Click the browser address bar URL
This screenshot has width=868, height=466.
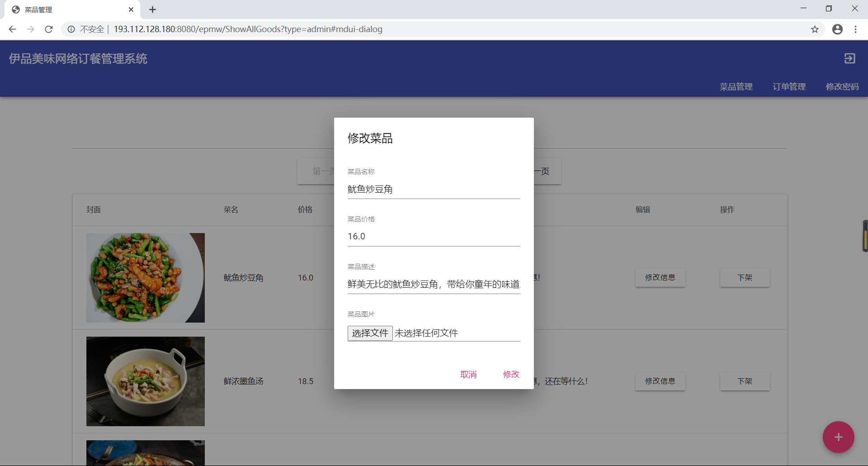pos(248,29)
